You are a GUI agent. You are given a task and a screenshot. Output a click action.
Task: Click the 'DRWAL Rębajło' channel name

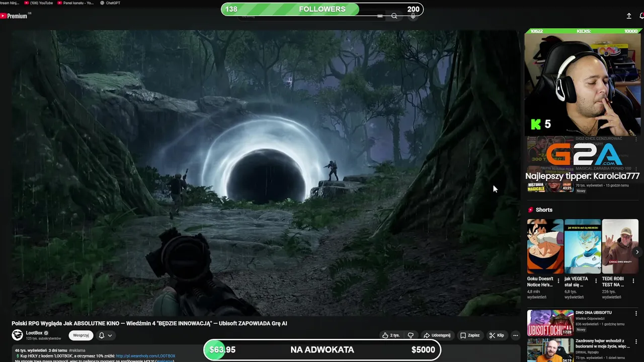[588, 352]
